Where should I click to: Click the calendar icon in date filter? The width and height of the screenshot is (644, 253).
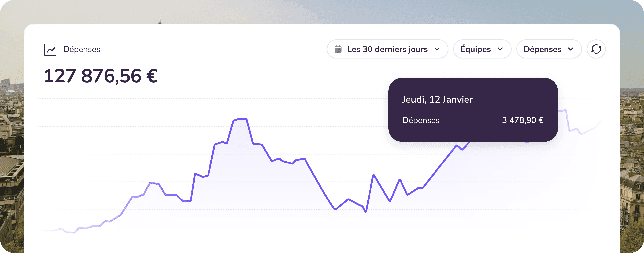(x=338, y=49)
